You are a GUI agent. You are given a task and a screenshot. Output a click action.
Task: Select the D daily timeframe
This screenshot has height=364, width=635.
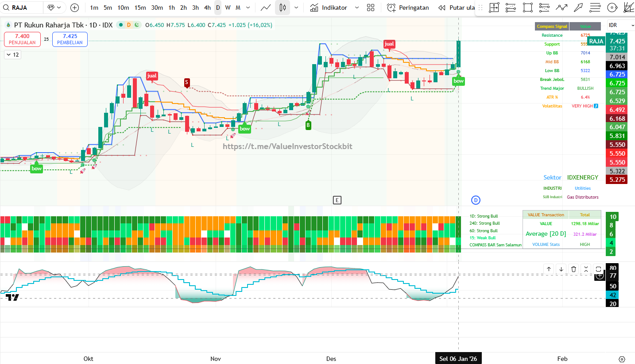coord(217,8)
